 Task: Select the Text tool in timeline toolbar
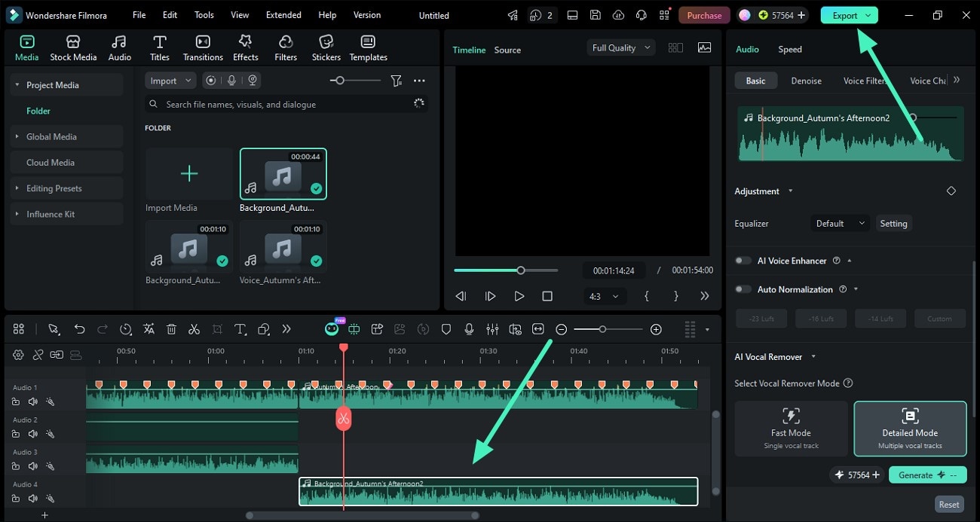point(240,329)
